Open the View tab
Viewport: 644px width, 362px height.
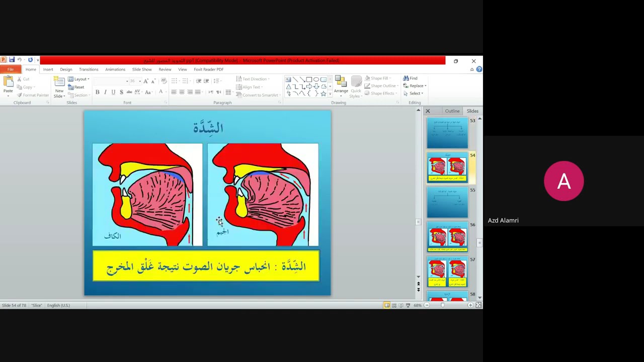(182, 69)
